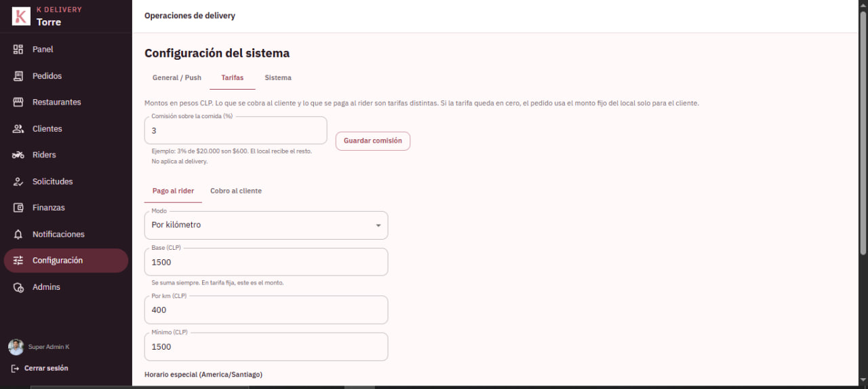868x389 pixels.
Task: Click the Modo dropdown arrow
Action: pyautogui.click(x=378, y=226)
